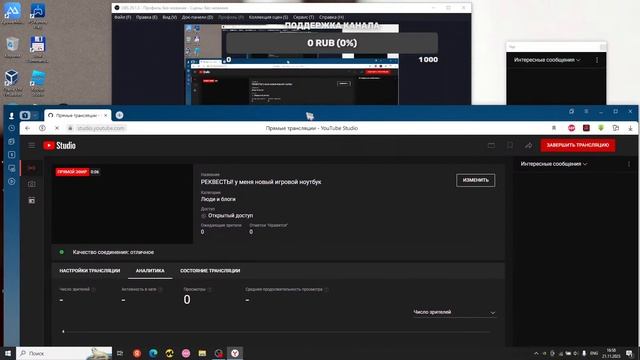Click ИЗМЕНИТЬ button
This screenshot has height=360, width=640.
click(x=476, y=180)
